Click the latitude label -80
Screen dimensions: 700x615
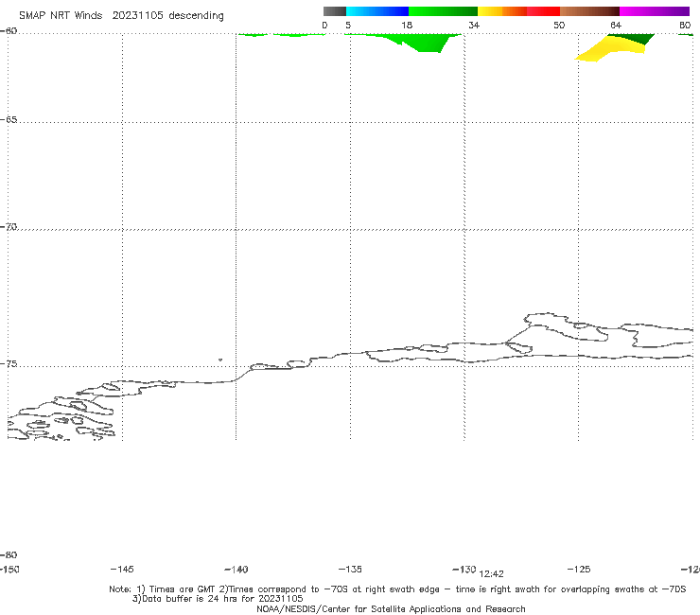(9, 554)
